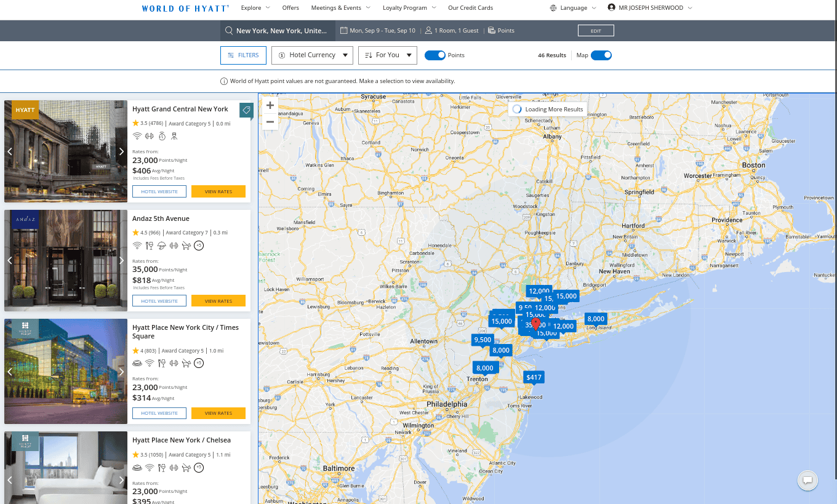Click the World of Hyatt logo
Image resolution: width=837 pixels, height=504 pixels.
(x=185, y=8)
